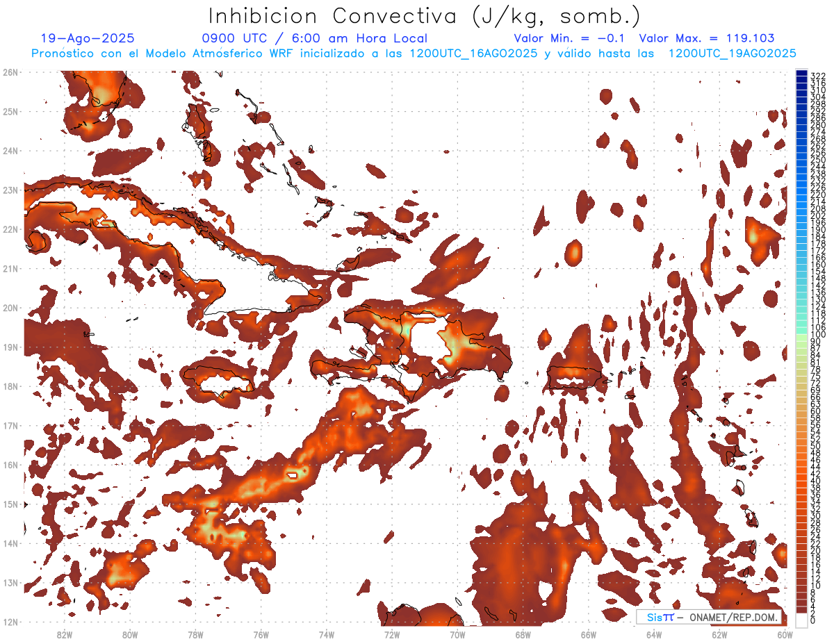The width and height of the screenshot is (834, 644).
Task: Click the 26N latitude label
Action: 10,72
